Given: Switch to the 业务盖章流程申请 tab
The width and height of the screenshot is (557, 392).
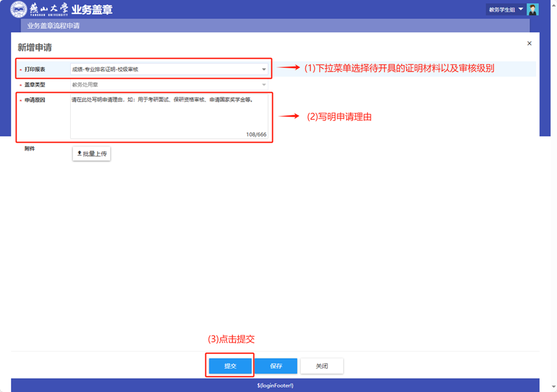Looking at the screenshot, I should [53, 26].
